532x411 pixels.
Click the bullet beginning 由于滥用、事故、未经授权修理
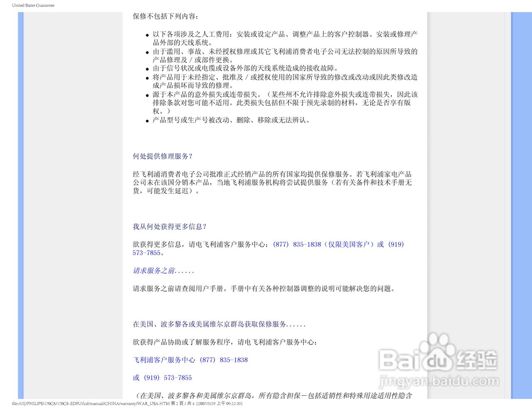click(285, 56)
